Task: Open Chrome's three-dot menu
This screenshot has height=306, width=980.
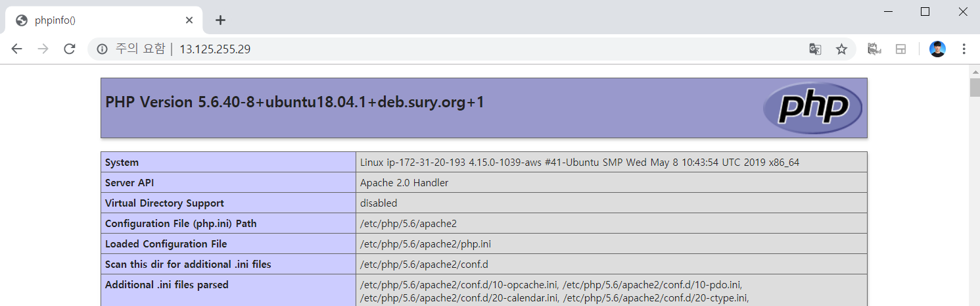Action: (x=964, y=49)
